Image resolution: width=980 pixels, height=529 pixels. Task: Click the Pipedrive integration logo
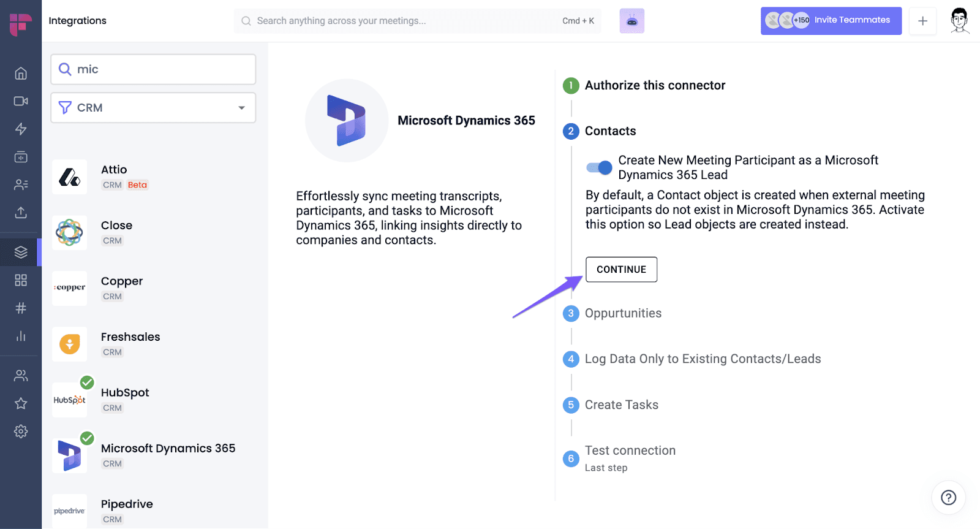point(70,511)
